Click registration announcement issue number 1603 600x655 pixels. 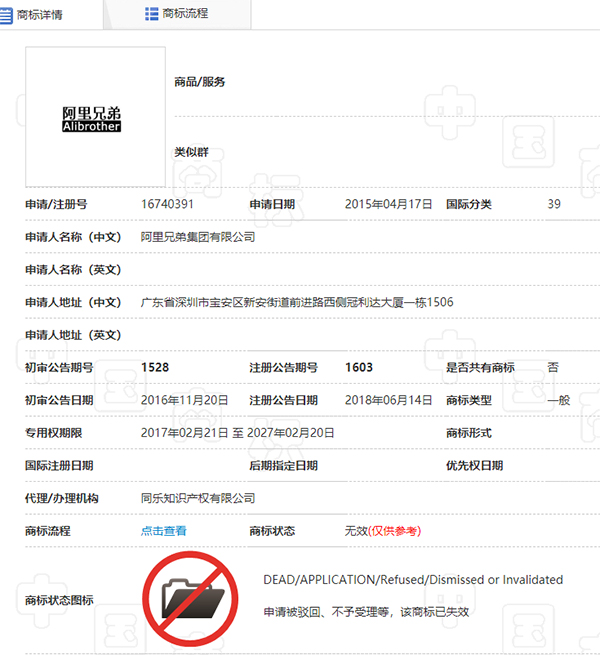(x=359, y=368)
